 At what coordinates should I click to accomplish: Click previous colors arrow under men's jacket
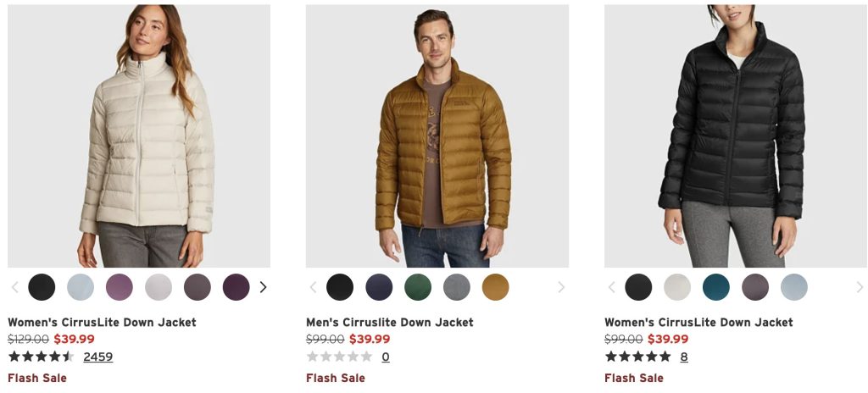coord(314,287)
